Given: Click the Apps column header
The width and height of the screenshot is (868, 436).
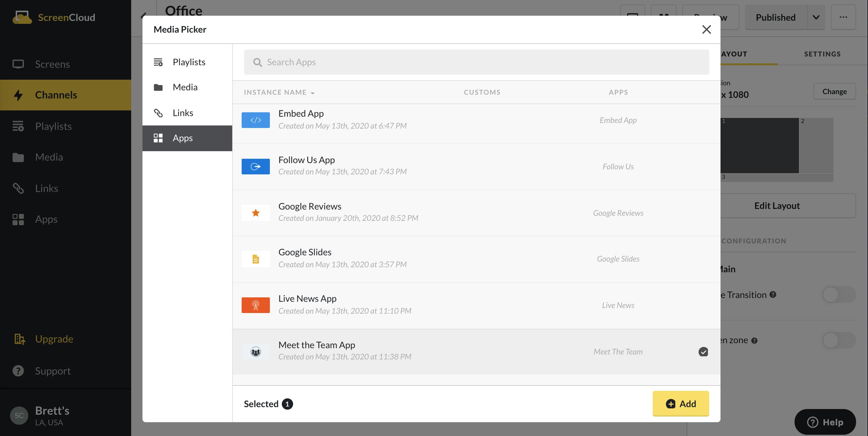Looking at the screenshot, I should (618, 92).
